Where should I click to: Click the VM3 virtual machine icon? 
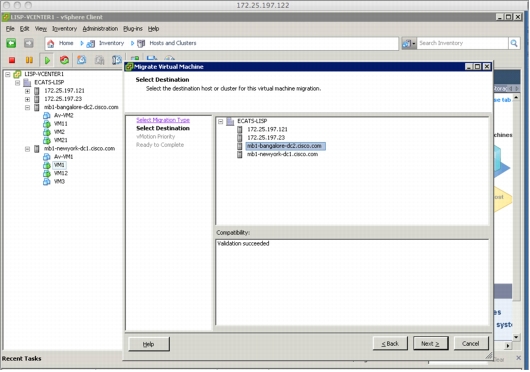[47, 182]
